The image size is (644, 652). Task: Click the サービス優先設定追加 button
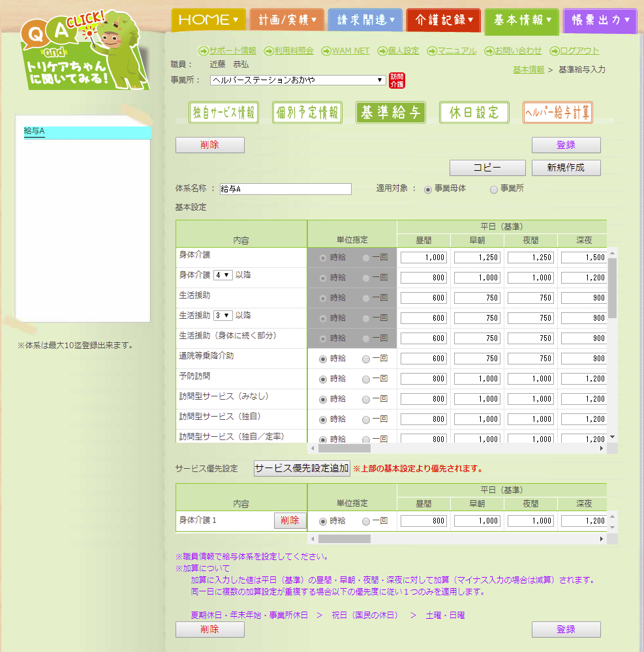[301, 468]
